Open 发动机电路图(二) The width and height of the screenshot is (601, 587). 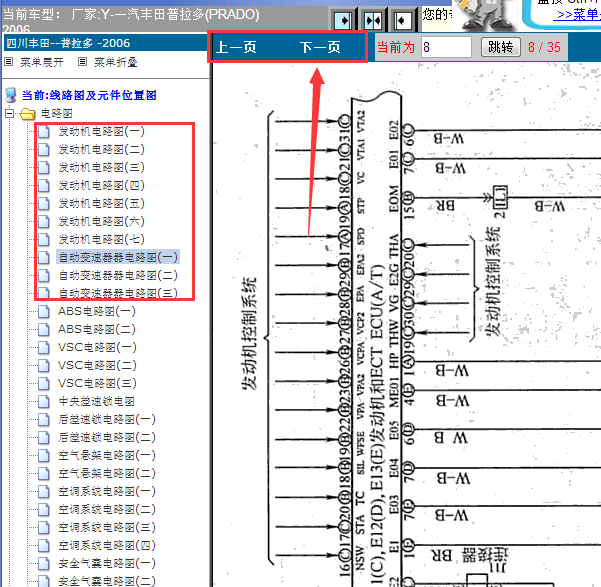coord(101,150)
